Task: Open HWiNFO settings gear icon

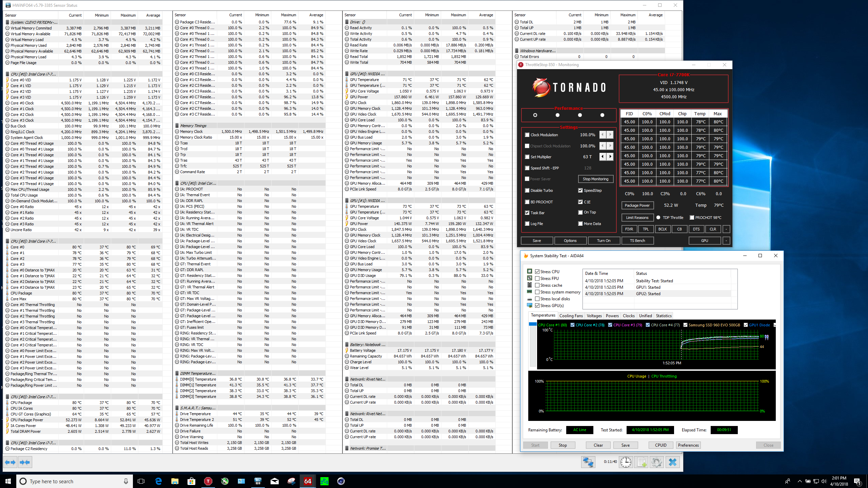Action: click(657, 462)
